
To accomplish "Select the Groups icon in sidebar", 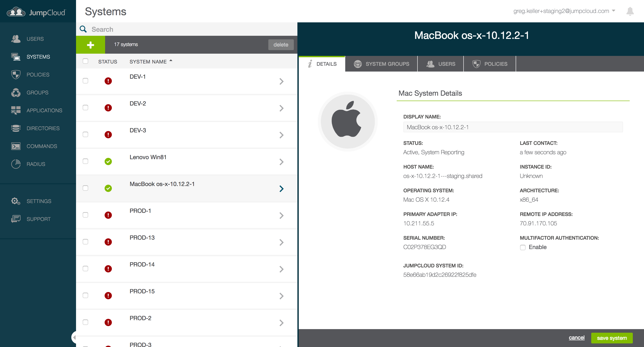I will [x=16, y=93].
